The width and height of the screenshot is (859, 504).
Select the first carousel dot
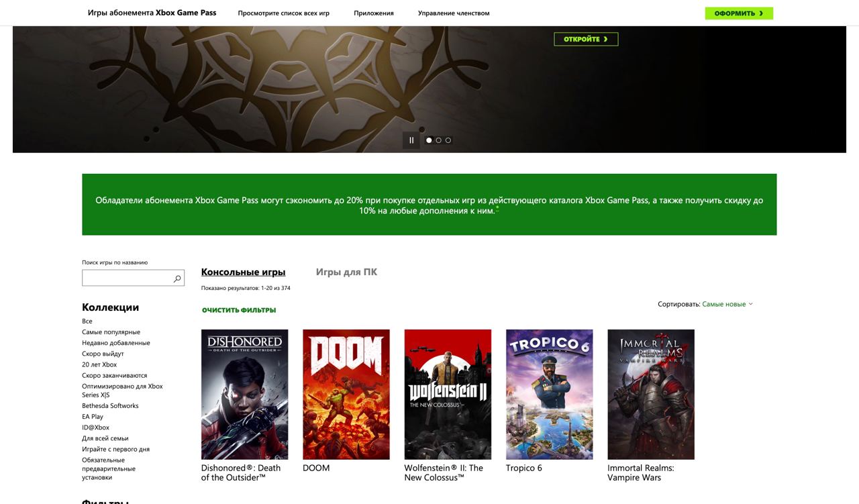pyautogui.click(x=429, y=140)
